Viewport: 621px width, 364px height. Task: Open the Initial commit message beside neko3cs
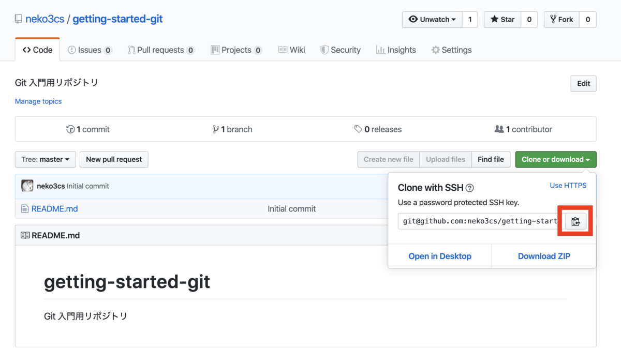coord(88,186)
